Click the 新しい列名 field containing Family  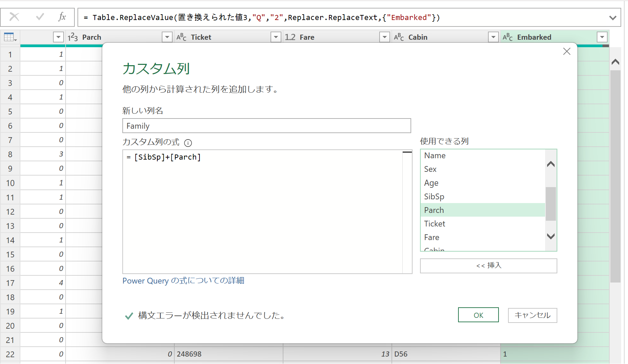click(x=266, y=126)
